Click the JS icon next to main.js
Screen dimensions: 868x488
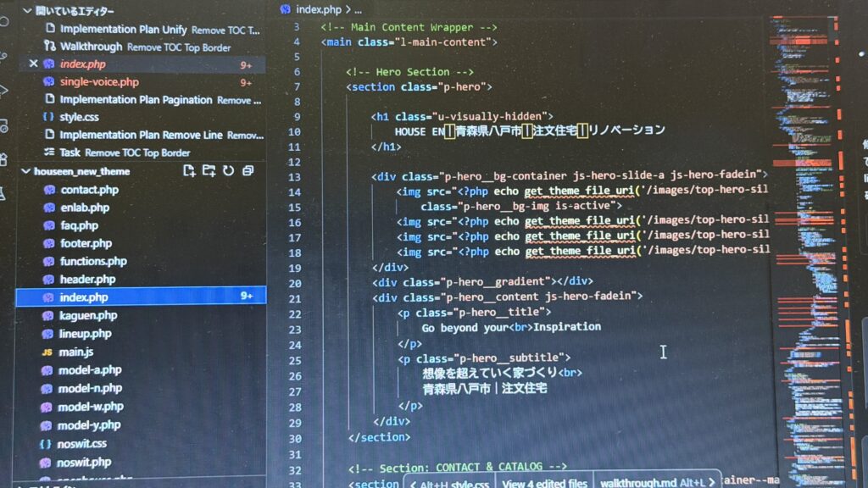(47, 352)
